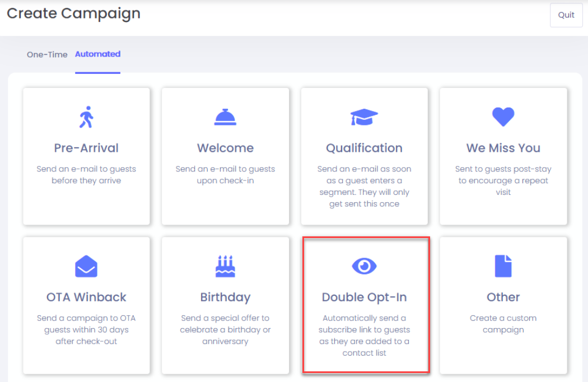Click the graduation cap Qualification icon
The height and width of the screenshot is (382, 588).
[364, 117]
